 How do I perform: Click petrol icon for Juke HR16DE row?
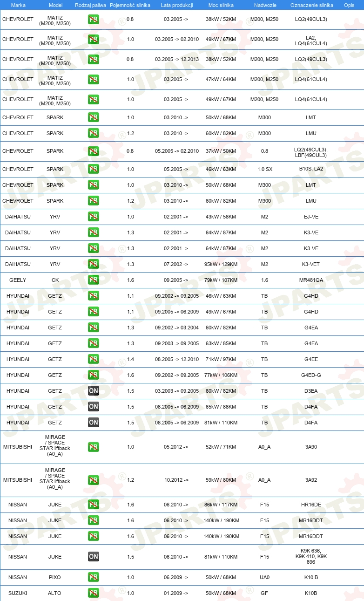pos(94,505)
